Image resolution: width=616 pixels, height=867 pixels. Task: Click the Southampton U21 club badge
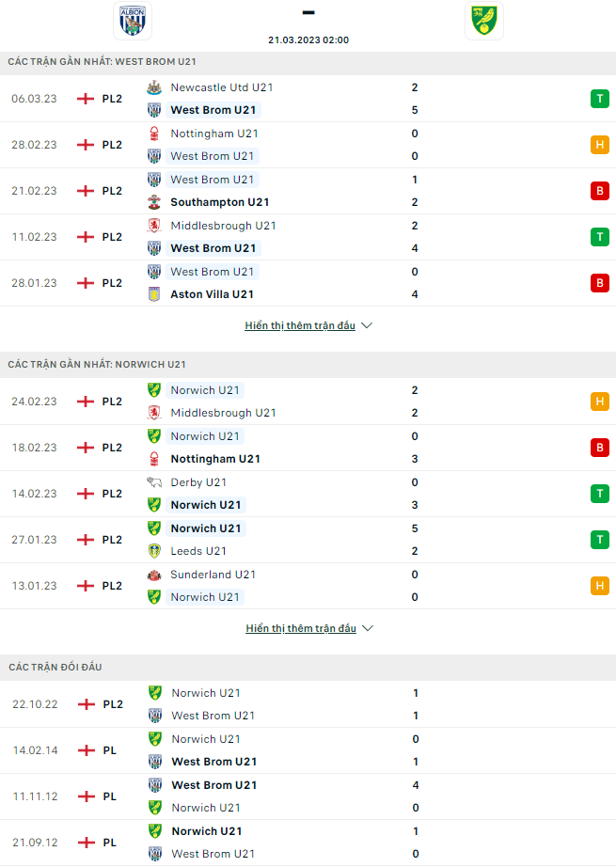(154, 202)
